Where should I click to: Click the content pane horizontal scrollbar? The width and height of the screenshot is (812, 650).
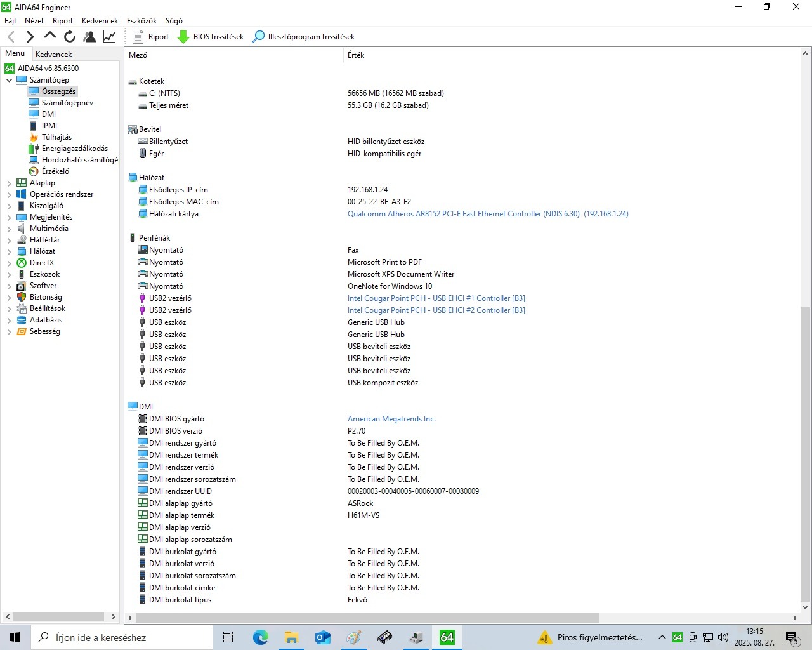367,618
